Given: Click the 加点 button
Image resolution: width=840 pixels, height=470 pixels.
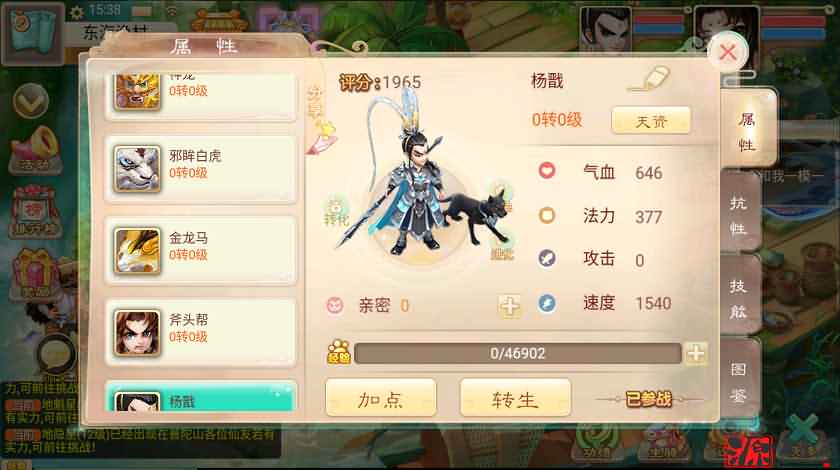Looking at the screenshot, I should click(381, 398).
